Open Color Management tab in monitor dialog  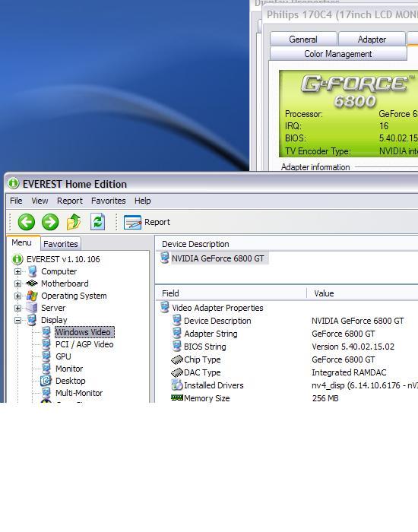click(338, 54)
